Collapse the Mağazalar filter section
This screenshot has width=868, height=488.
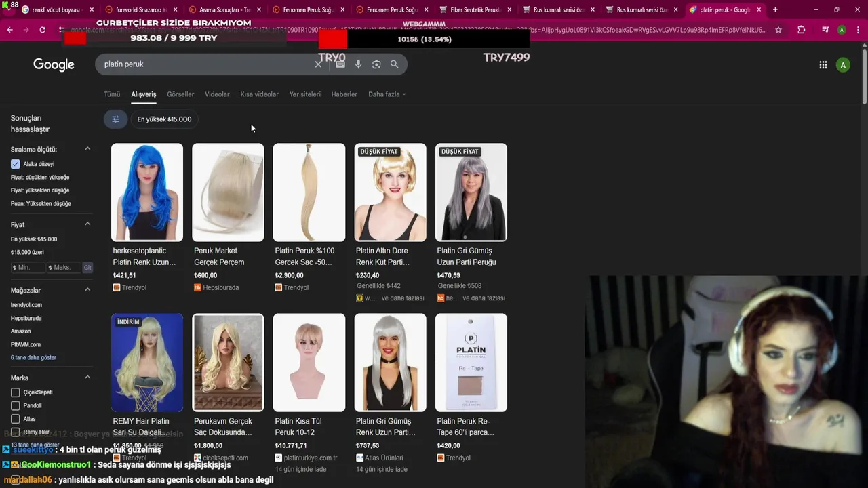(x=87, y=290)
